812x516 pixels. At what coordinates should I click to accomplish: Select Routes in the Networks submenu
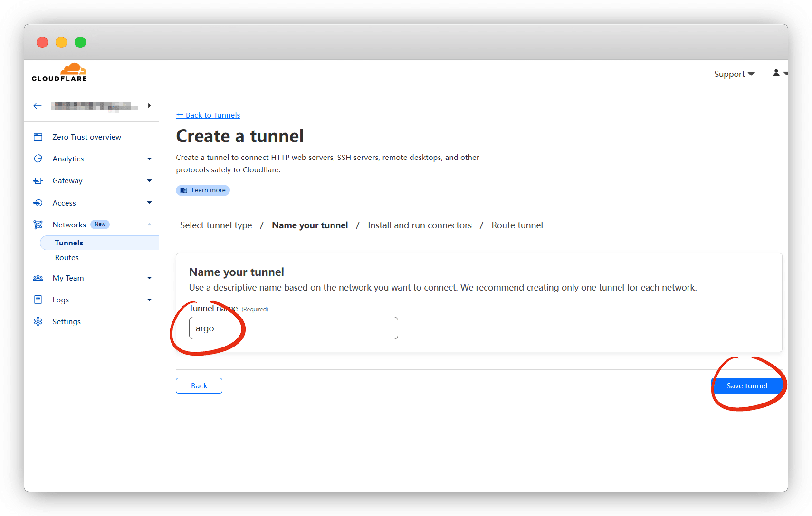67,258
